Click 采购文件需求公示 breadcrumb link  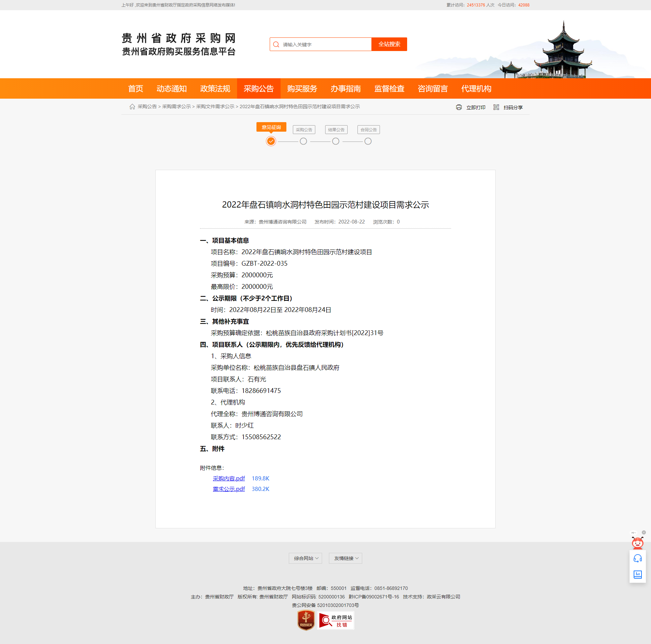[215, 107]
